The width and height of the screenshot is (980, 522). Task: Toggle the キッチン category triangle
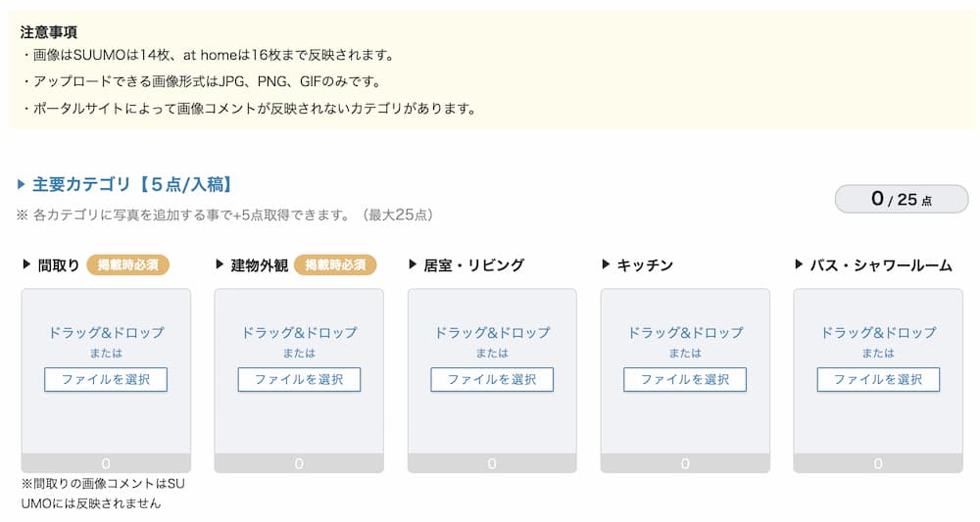tap(606, 264)
